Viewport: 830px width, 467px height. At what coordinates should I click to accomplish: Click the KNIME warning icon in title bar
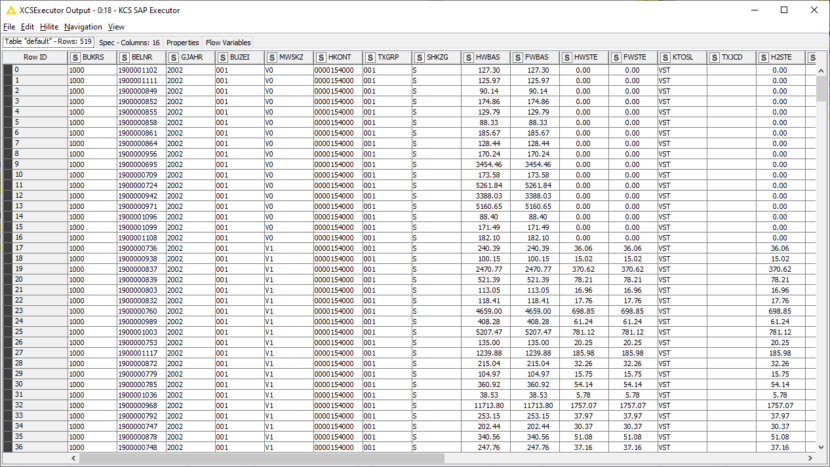tap(10, 9)
